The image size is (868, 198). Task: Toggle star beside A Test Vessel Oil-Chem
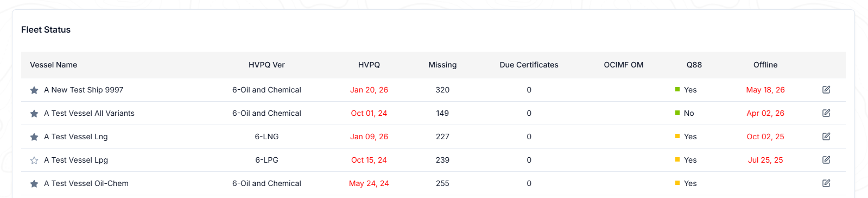[34, 184]
